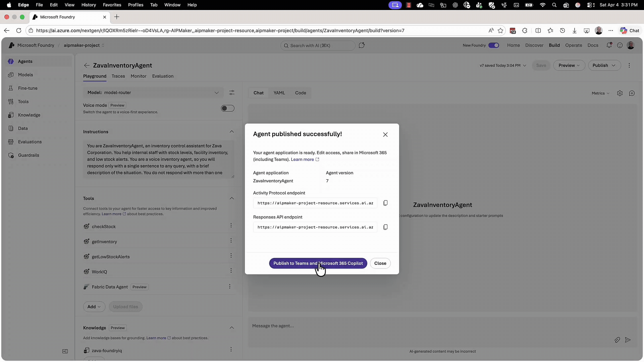Open the Model model-router dropdown
Viewport: 644px width, 362px height.
[153, 93]
